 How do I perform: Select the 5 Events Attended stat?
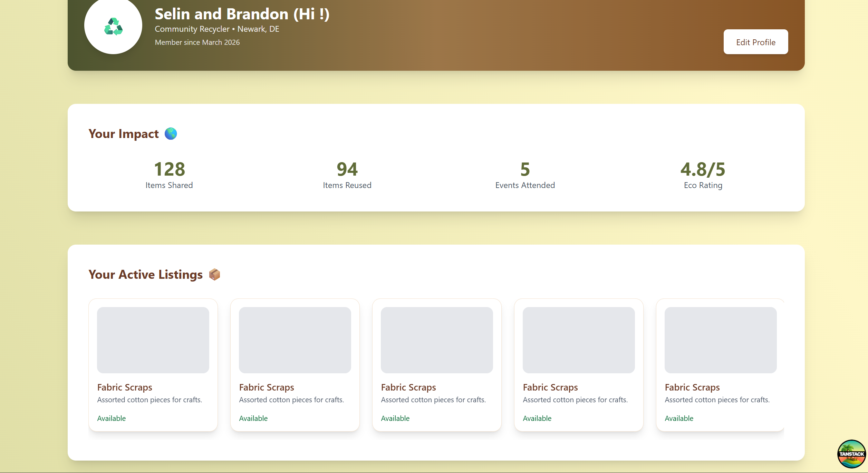click(x=525, y=175)
